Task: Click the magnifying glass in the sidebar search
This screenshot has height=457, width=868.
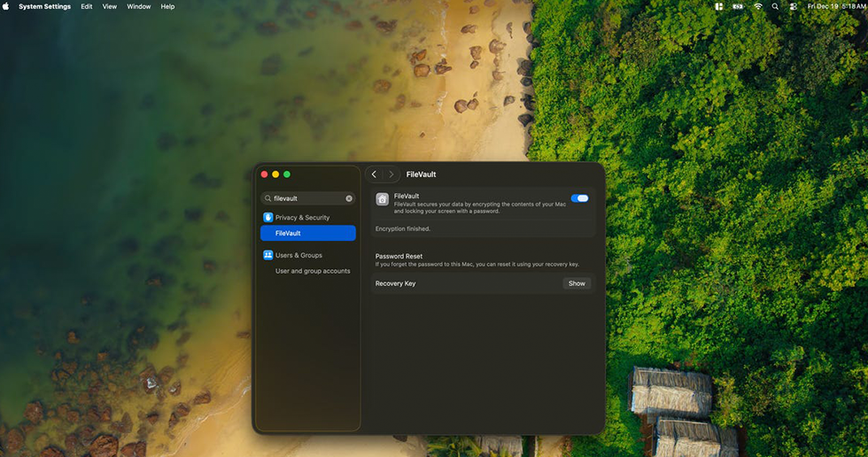Action: coord(268,198)
